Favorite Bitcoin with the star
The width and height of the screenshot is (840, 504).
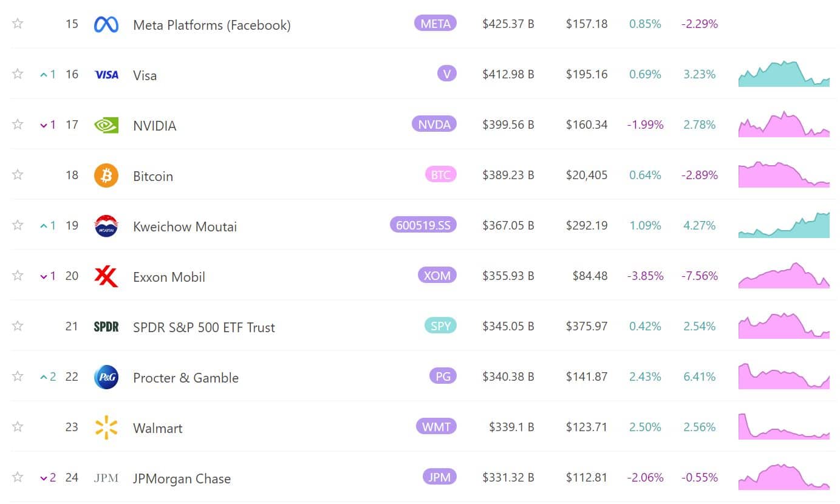point(18,175)
